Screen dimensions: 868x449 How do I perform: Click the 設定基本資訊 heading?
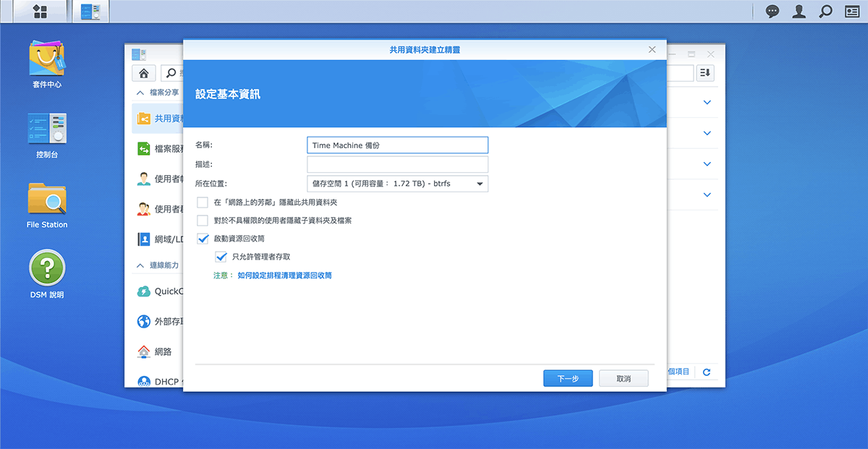(x=228, y=95)
